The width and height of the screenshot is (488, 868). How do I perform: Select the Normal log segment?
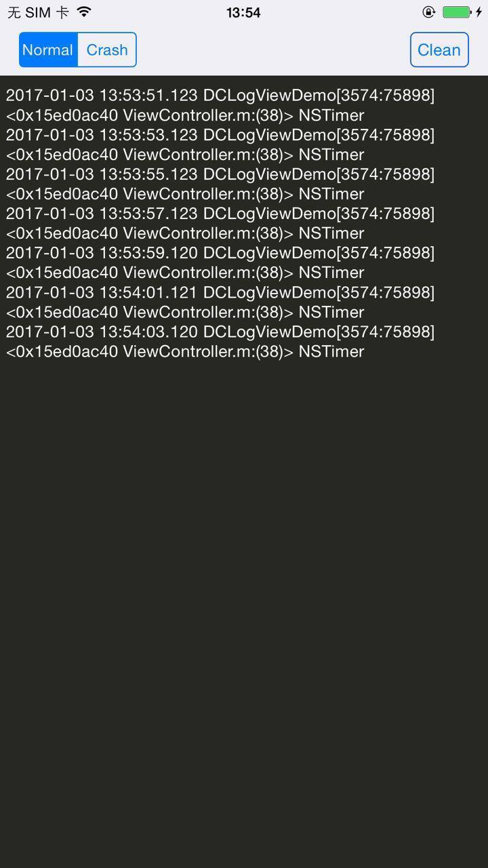(48, 50)
